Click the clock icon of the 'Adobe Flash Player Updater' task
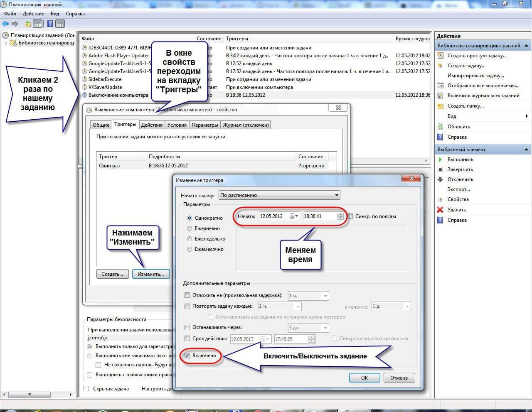This screenshot has width=532, height=412. 85,56
